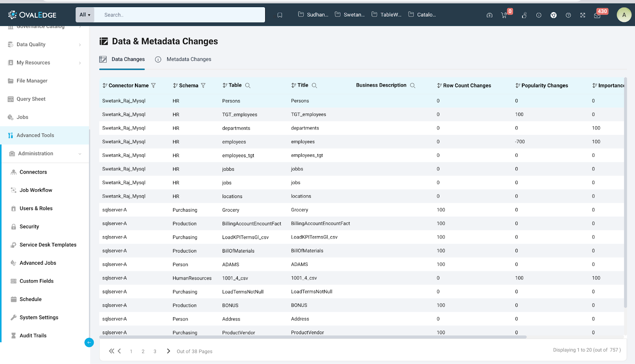Open the Catalo... bookmarked folder

(422, 15)
